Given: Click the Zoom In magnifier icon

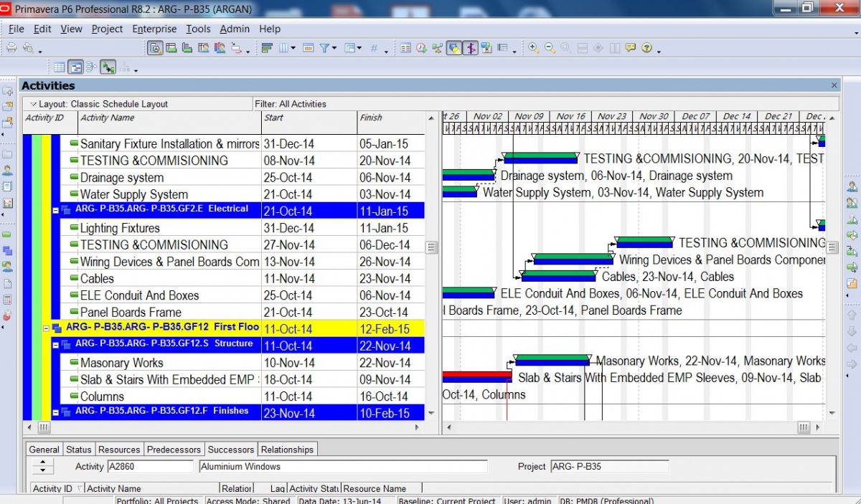Looking at the screenshot, I should (x=533, y=48).
